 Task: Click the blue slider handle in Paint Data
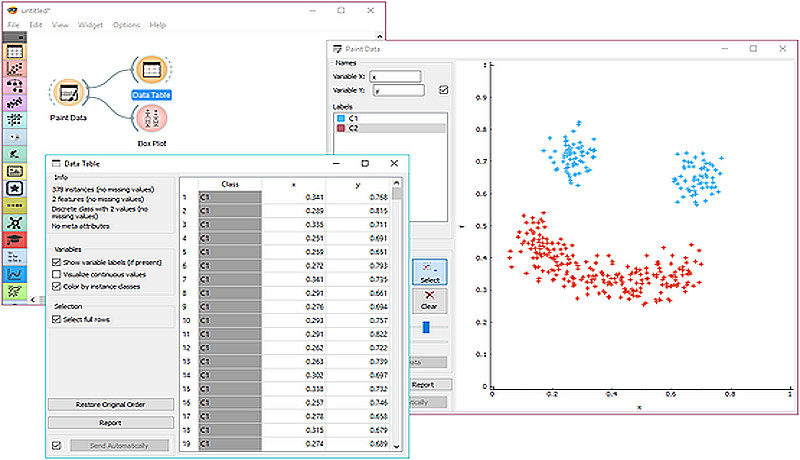click(426, 327)
